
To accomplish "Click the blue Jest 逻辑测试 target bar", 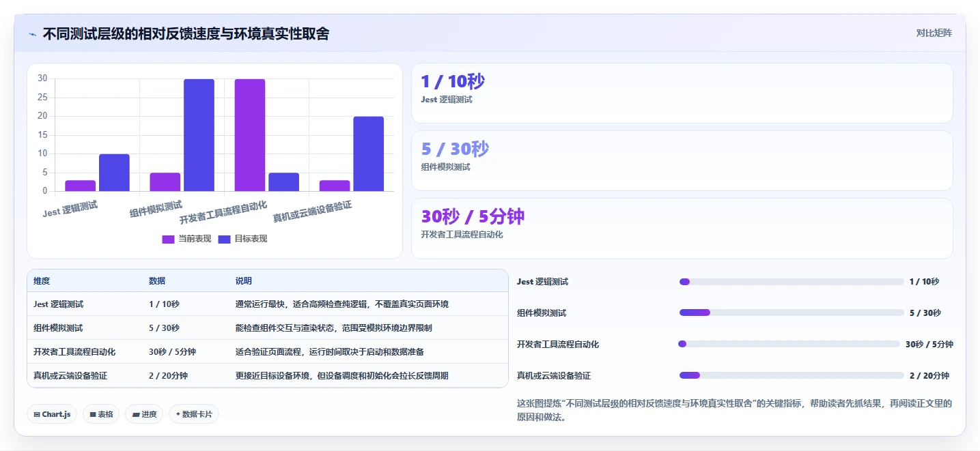I will point(114,173).
